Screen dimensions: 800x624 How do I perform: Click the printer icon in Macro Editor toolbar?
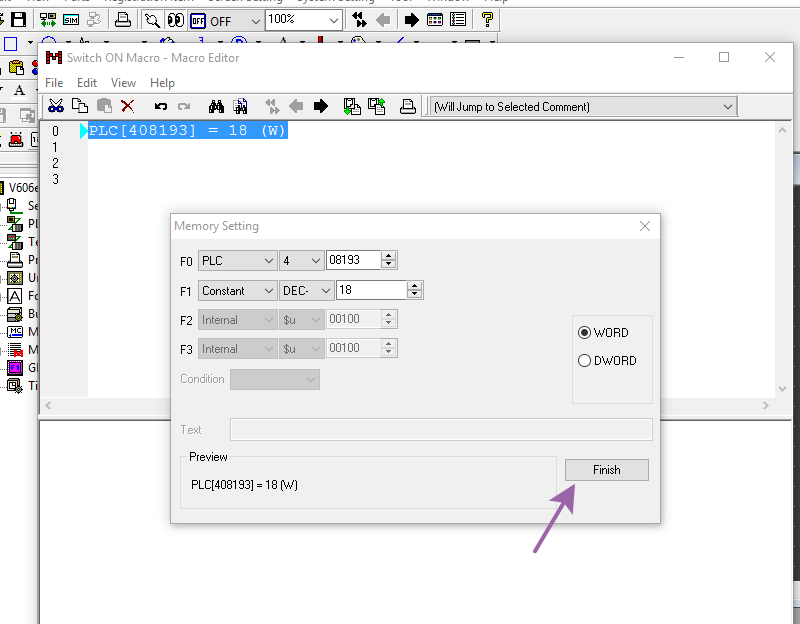point(408,106)
